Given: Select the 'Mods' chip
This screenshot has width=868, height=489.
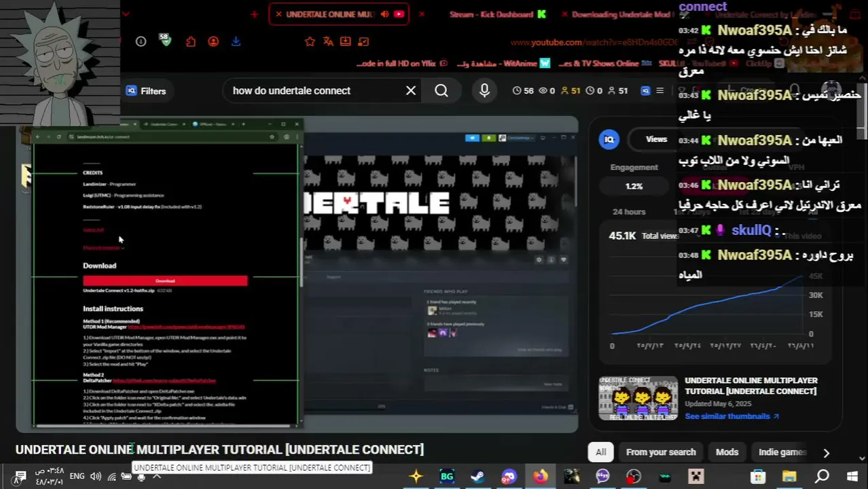Looking at the screenshot, I should 727,452.
